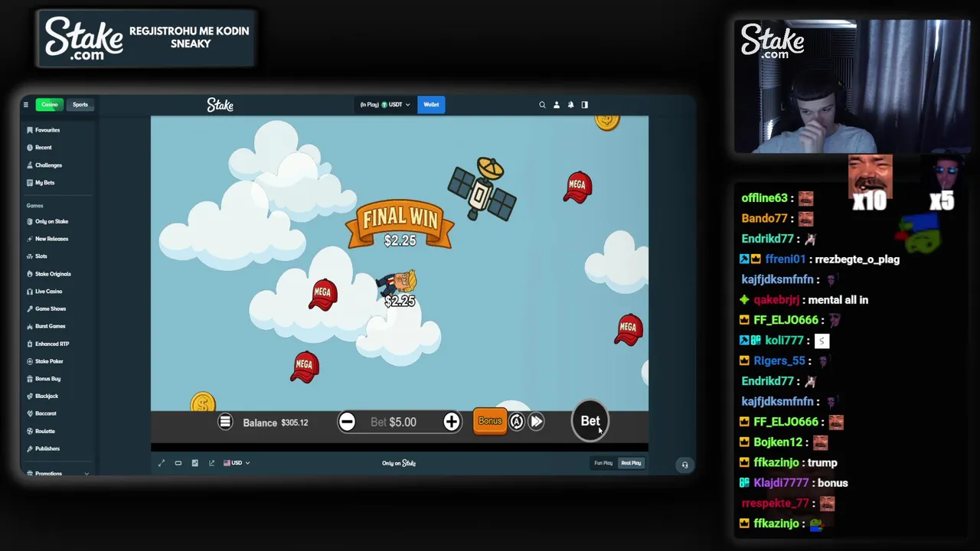The width and height of the screenshot is (980, 551).
Task: Toggle turbo fast-forward icon
Action: click(537, 422)
